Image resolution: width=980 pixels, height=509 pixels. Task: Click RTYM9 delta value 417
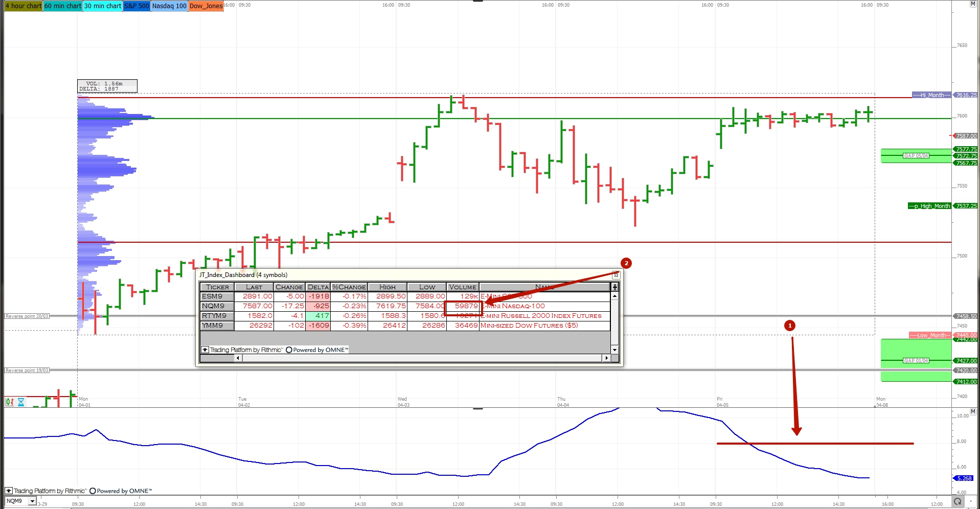pyautogui.click(x=318, y=316)
